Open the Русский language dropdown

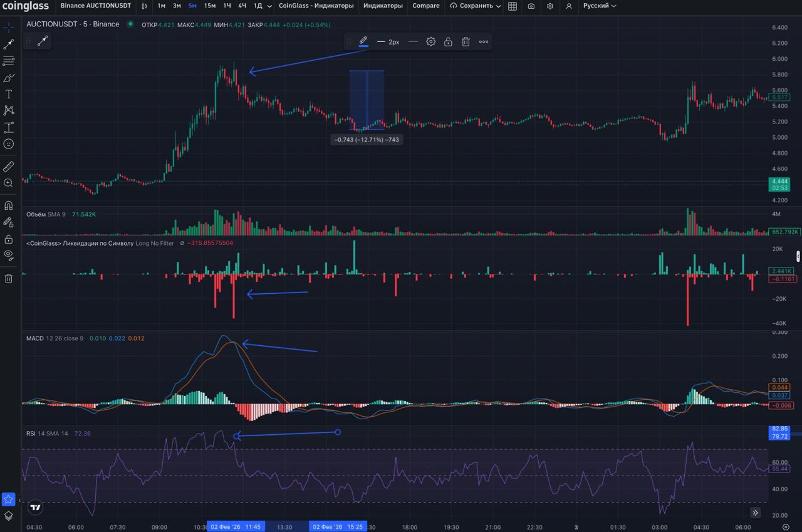599,6
